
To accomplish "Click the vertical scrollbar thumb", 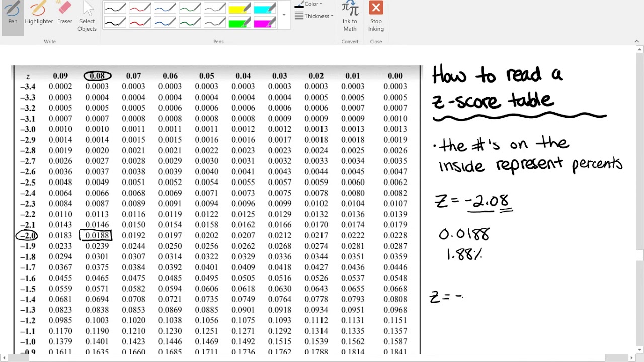I will (x=639, y=255).
